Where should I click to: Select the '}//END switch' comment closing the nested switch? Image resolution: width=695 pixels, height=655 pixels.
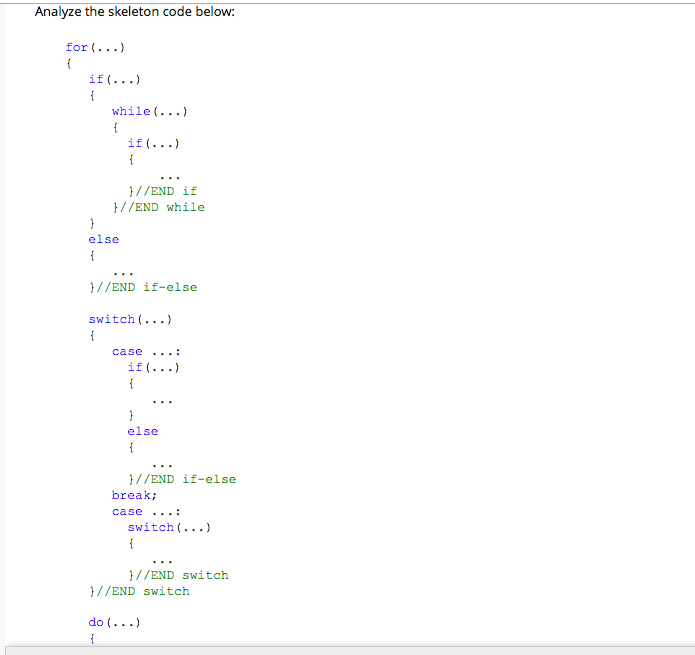click(179, 575)
